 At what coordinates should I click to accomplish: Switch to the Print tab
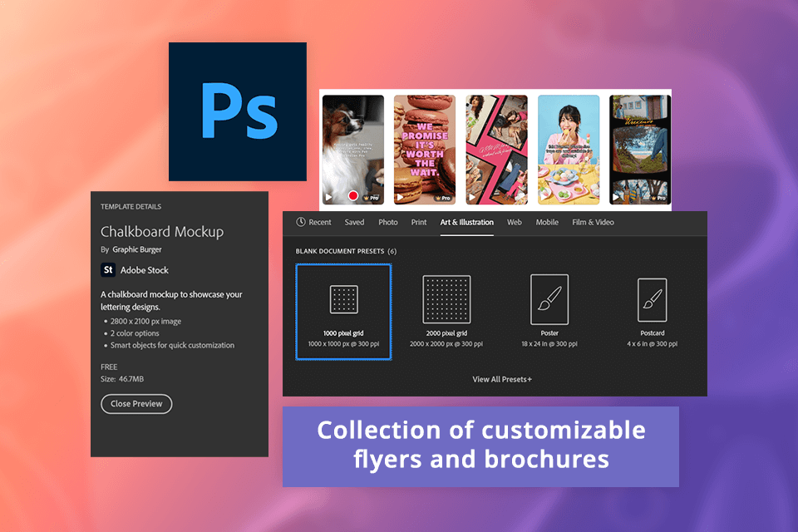pyautogui.click(x=419, y=222)
